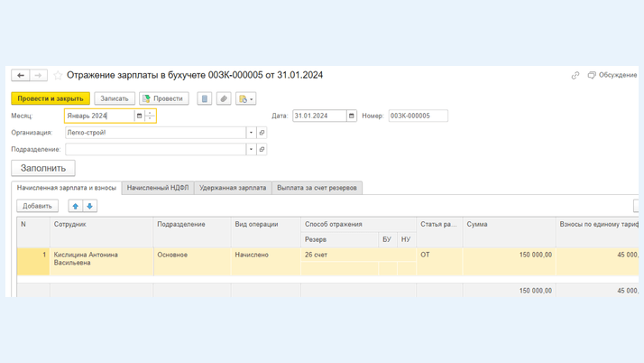Switch to the Начисленный НДФЛ tab
This screenshot has height=363, width=644.
[158, 188]
